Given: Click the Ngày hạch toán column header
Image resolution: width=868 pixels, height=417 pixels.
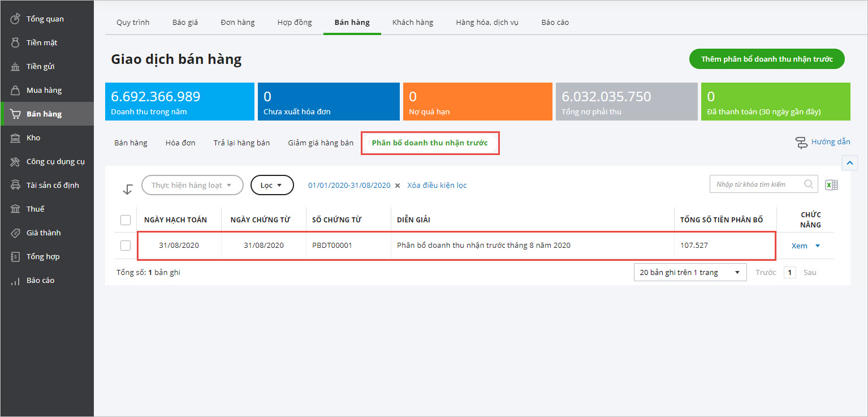Looking at the screenshot, I should [175, 220].
